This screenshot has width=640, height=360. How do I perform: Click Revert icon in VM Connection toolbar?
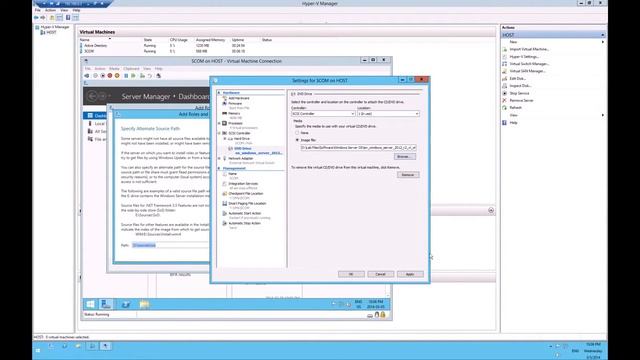[x=150, y=76]
